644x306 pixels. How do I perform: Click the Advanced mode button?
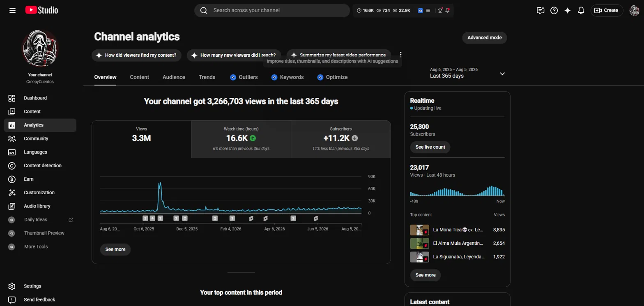485,37
